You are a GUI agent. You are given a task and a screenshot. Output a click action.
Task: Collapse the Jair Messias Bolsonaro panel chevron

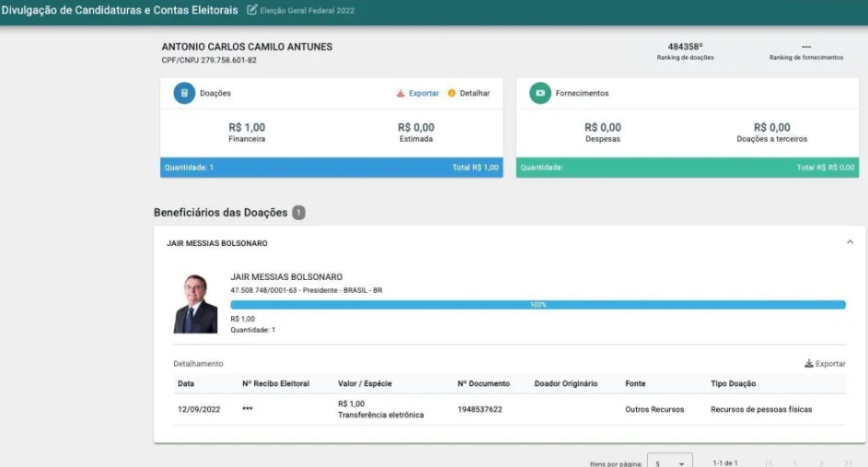tap(850, 242)
